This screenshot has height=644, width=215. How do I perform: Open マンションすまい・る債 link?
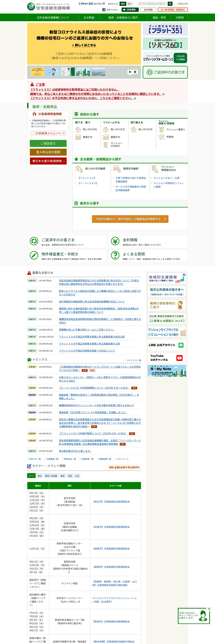166,178
